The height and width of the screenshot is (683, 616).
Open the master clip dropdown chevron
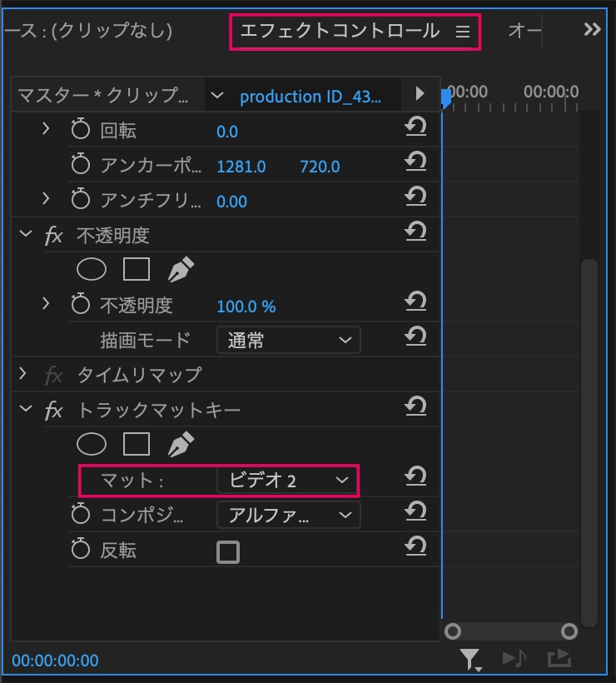216,95
